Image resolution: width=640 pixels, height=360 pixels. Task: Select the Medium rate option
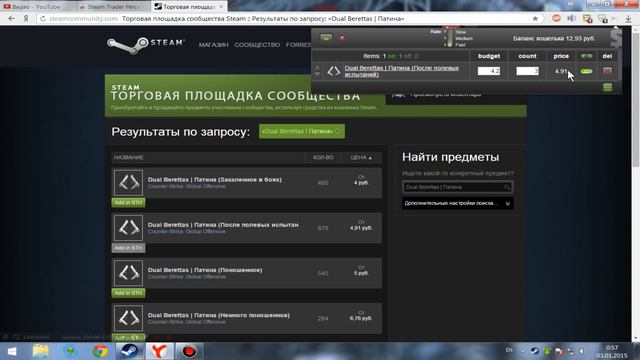click(464, 38)
